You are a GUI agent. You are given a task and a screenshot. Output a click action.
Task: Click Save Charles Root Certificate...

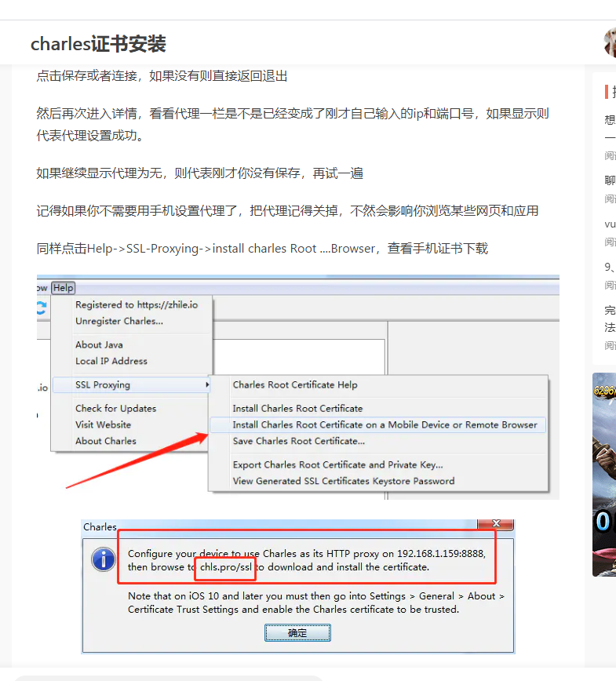tap(298, 441)
